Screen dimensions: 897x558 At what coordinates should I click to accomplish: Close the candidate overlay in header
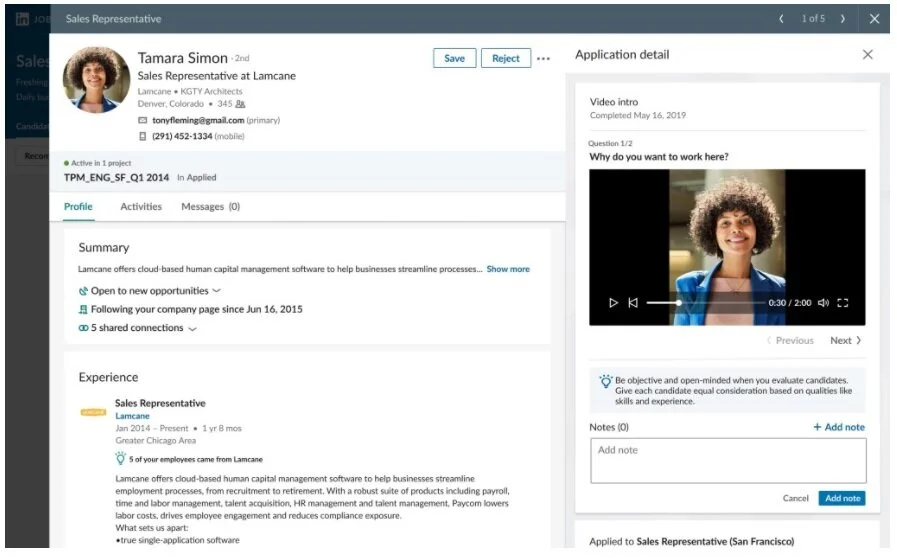click(874, 18)
